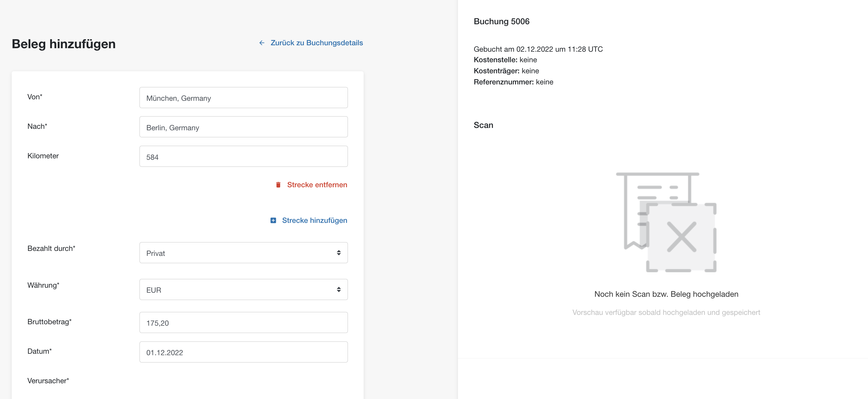This screenshot has height=399, width=868.
Task: Click the red trash icon for Strecke entfernen
Action: [x=278, y=185]
